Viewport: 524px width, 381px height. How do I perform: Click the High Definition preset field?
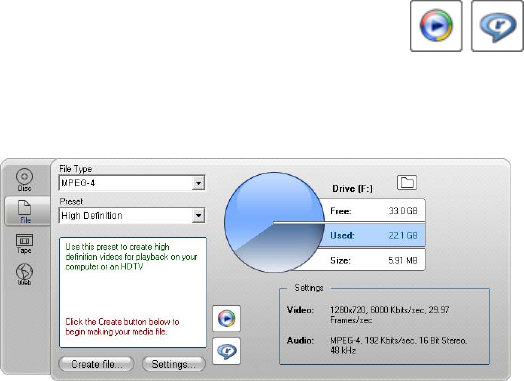click(x=132, y=216)
